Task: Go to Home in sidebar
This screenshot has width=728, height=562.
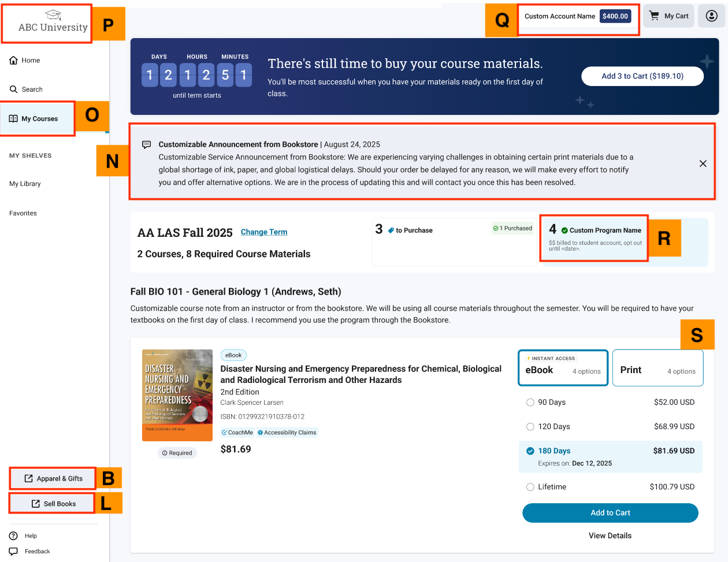Action: pyautogui.click(x=25, y=60)
